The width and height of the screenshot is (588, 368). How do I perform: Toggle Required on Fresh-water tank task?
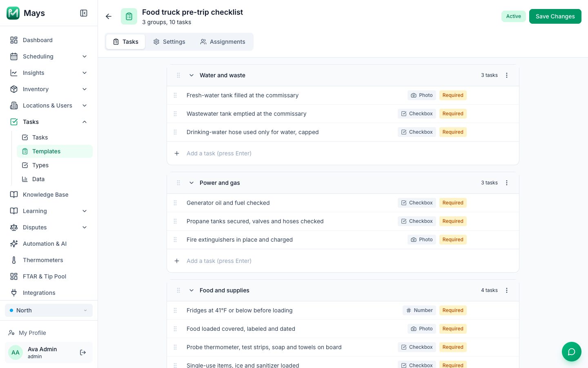click(x=453, y=95)
